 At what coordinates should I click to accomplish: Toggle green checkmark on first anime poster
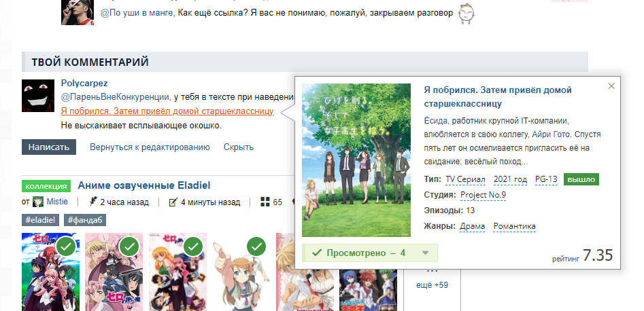point(66,246)
